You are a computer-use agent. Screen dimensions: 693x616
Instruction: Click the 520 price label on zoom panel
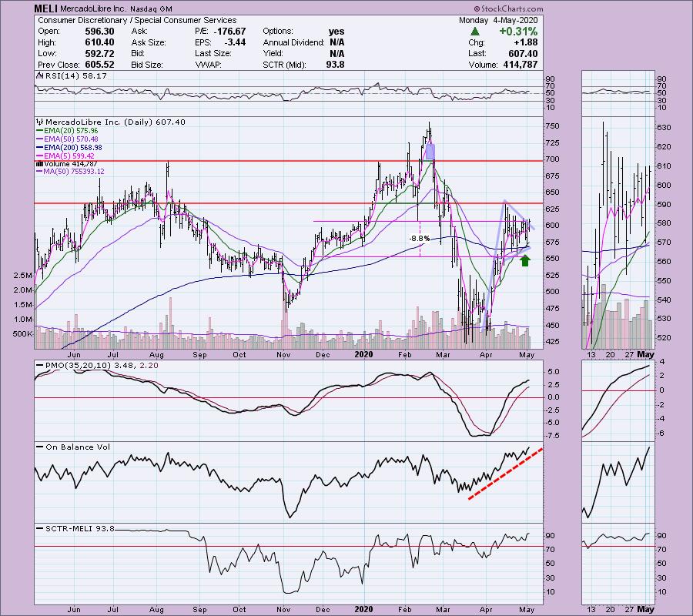point(664,338)
